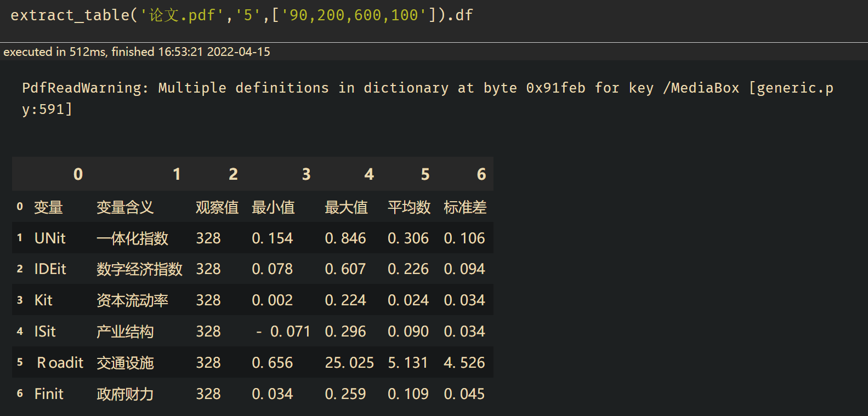This screenshot has height=416, width=868.
Task: Click the UNit variable cell
Action: (x=50, y=238)
